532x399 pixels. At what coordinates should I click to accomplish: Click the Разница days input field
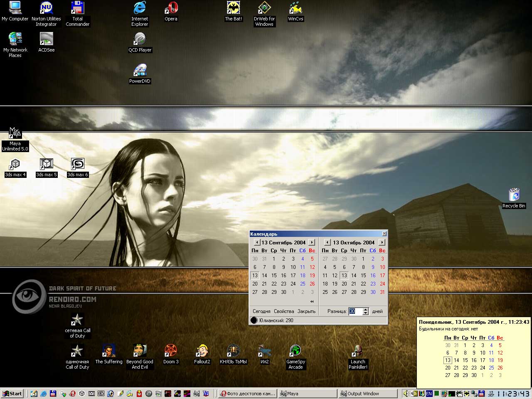(355, 311)
